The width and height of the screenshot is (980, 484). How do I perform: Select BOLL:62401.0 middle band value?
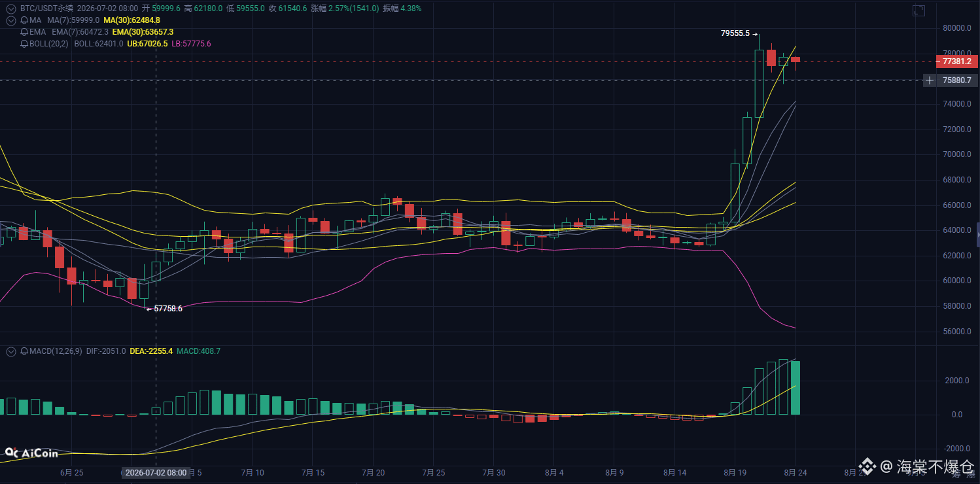click(99, 44)
